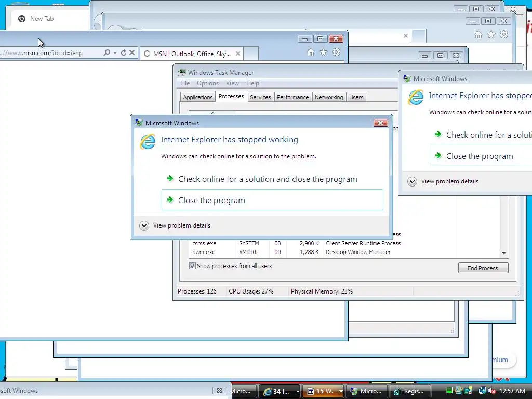The image size is (532, 399).
Task: Open Task Manager Options menu
Action: 208,83
